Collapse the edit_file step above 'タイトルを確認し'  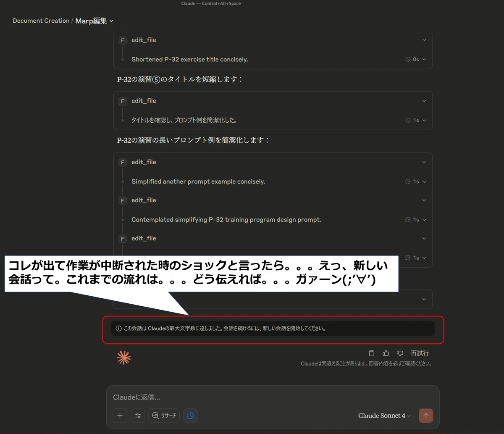(x=424, y=101)
